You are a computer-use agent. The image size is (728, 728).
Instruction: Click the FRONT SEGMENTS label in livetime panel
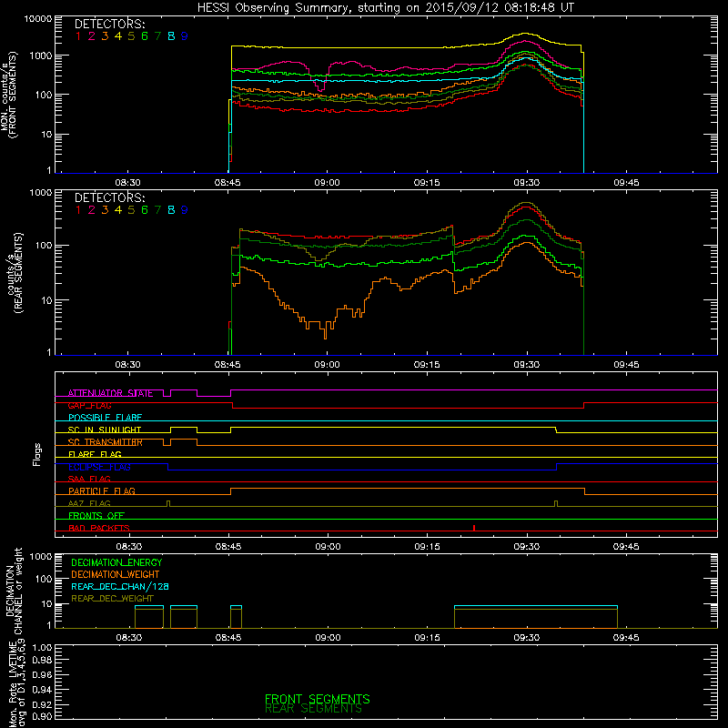[317, 699]
